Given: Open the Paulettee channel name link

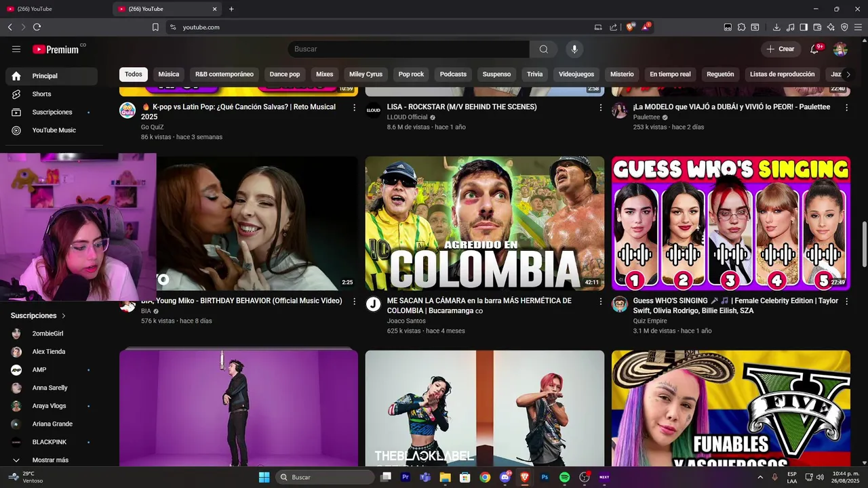Looking at the screenshot, I should [x=646, y=117].
